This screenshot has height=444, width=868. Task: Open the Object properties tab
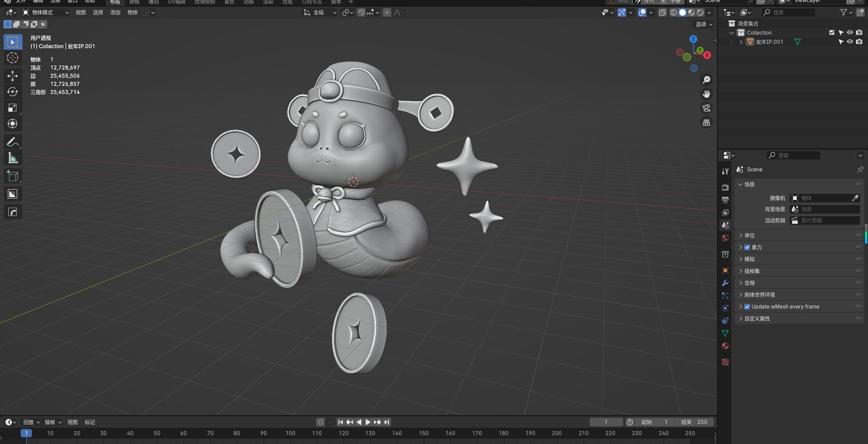[x=725, y=270]
